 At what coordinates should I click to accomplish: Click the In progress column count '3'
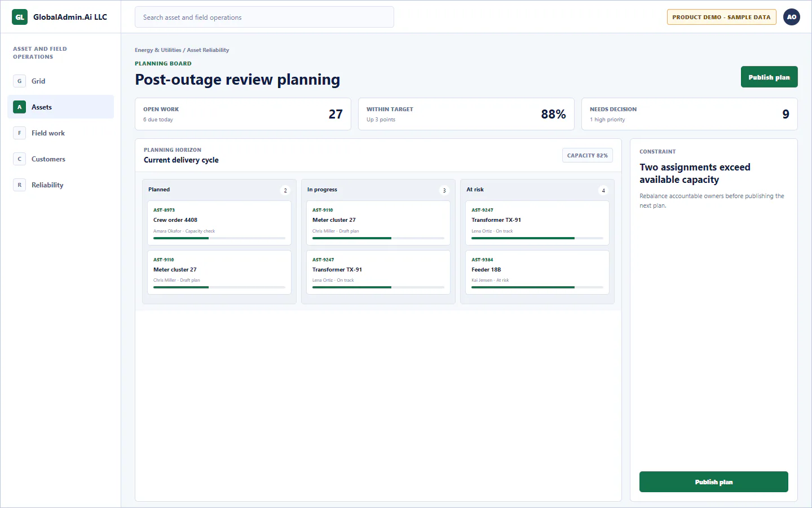click(x=444, y=190)
